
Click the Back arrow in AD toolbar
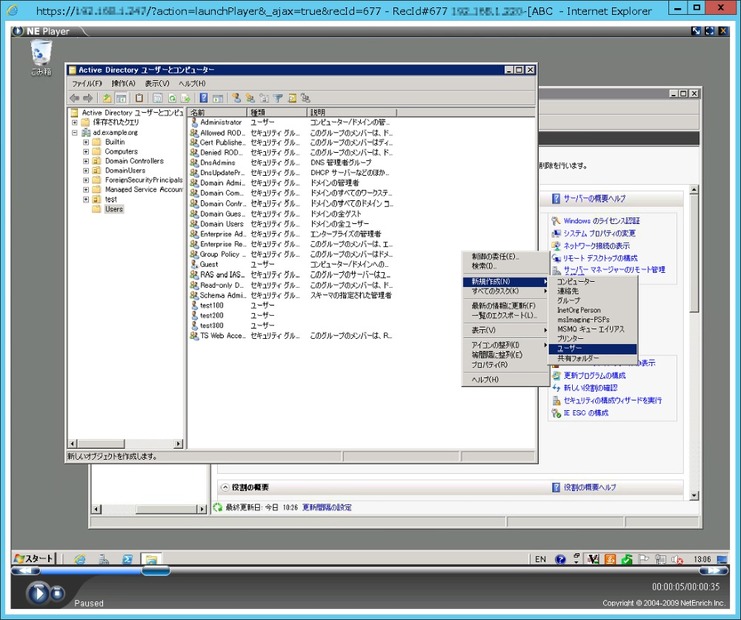(x=74, y=98)
